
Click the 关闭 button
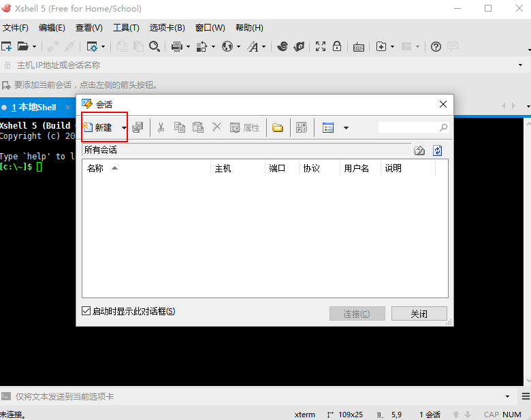click(x=419, y=314)
